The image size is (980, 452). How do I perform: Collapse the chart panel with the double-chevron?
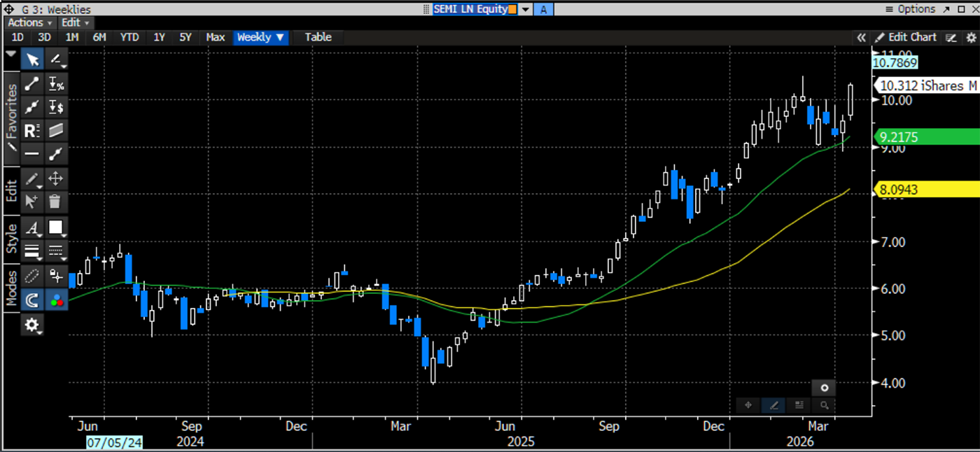(x=861, y=37)
